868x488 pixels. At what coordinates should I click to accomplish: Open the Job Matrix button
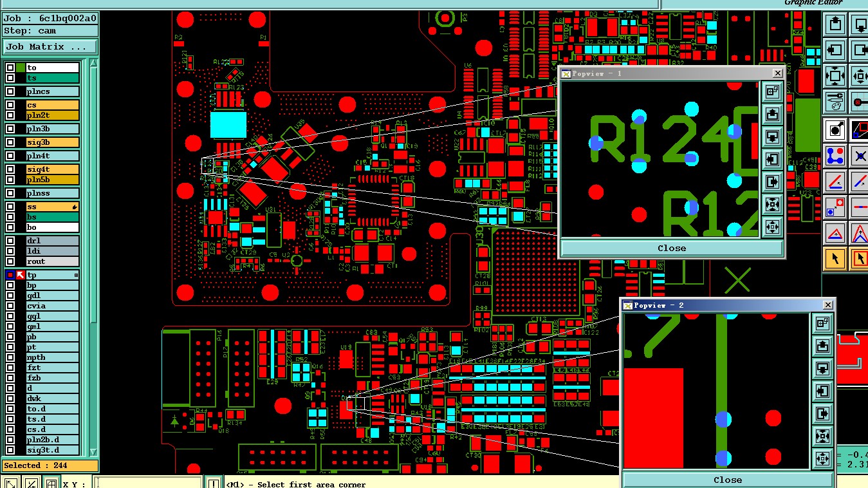pyautogui.click(x=50, y=47)
